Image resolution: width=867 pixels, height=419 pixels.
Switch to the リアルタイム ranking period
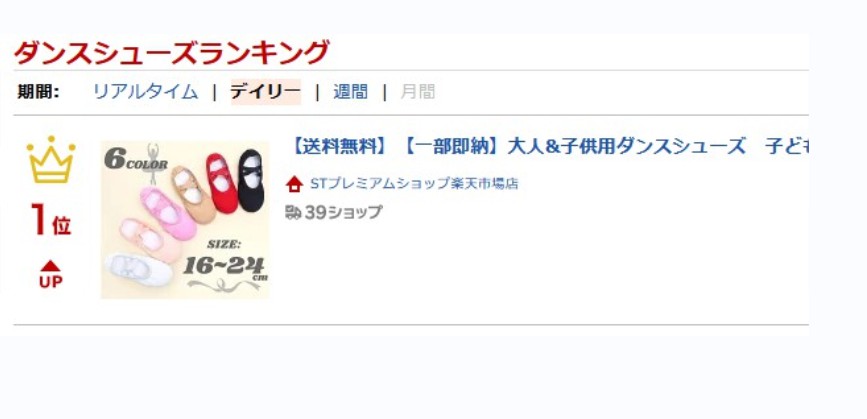pyautogui.click(x=145, y=92)
